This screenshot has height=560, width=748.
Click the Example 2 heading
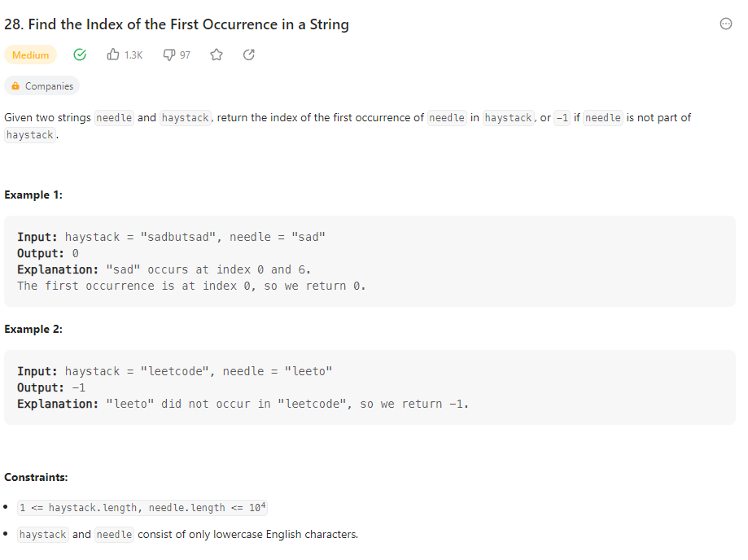(33, 330)
